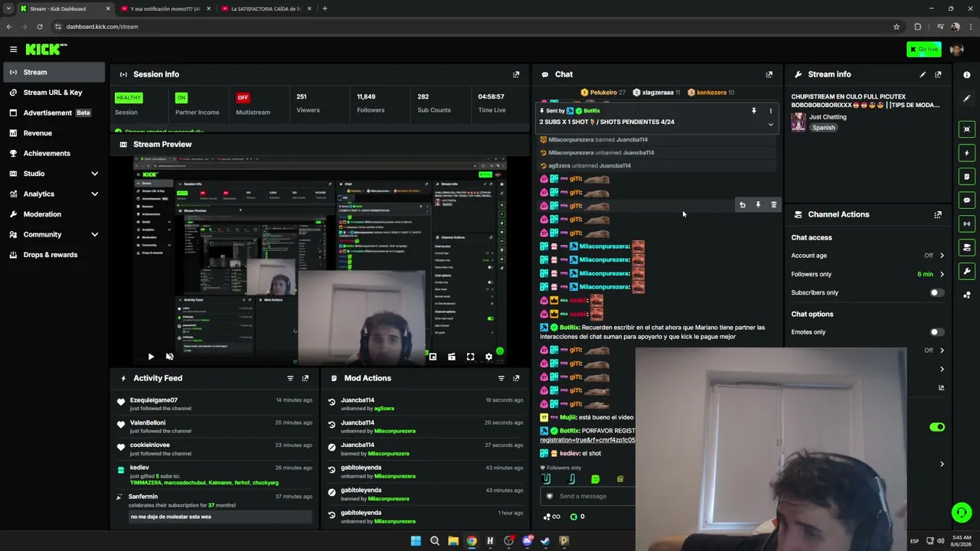Screen dimensions: 980x551
Task: Reply to the hovered gi11 chat message
Action: point(742,205)
